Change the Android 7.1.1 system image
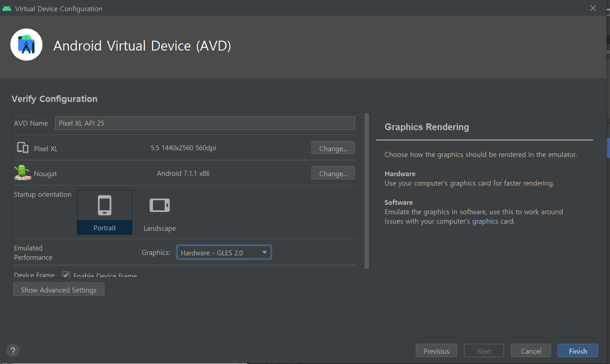The width and height of the screenshot is (610, 364). (333, 173)
